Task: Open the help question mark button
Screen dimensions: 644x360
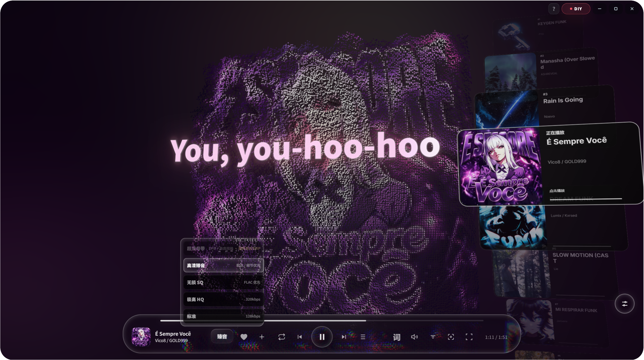Action: point(554,9)
